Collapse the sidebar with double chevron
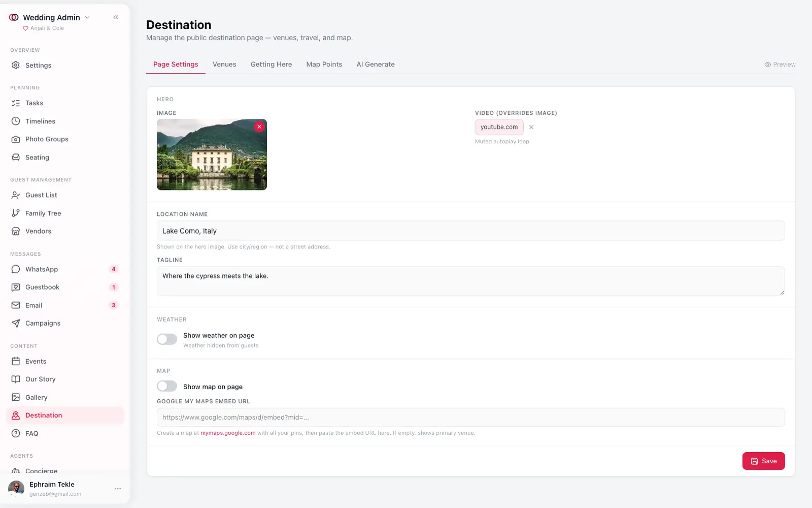812x508 pixels. click(116, 17)
